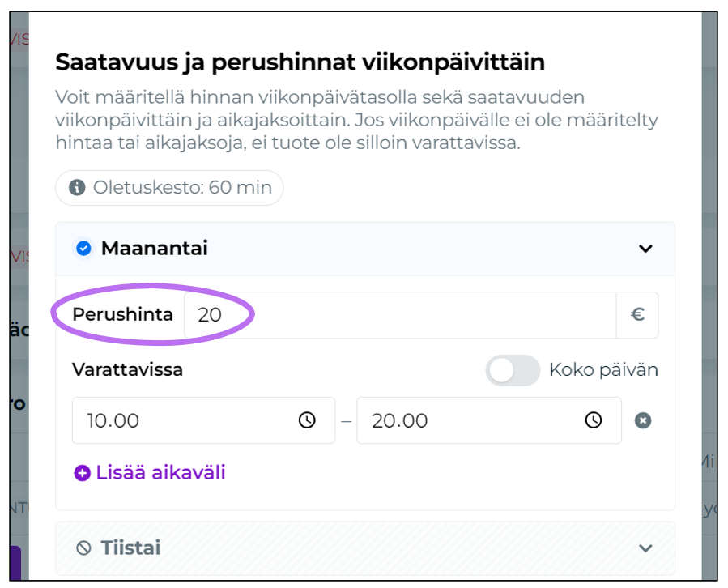728x588 pixels.
Task: Focus the Perushinta price input showing 20
Action: [x=397, y=314]
